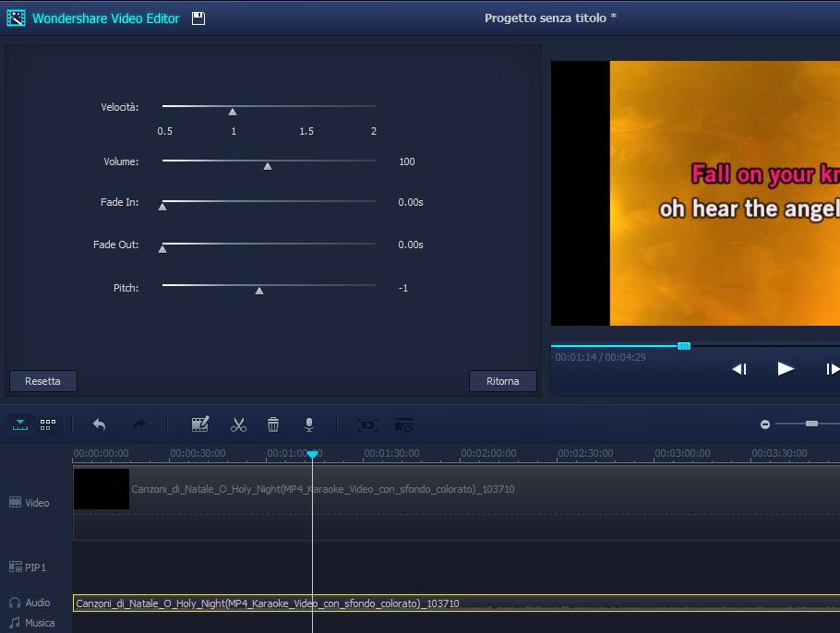
Task: Click the 00:01:14 / 00:04:29 timecode
Action: tap(600, 357)
